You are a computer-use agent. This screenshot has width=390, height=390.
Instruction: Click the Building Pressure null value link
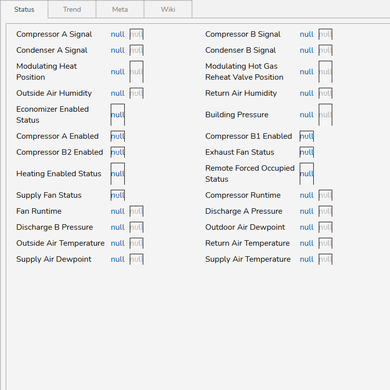click(x=307, y=115)
